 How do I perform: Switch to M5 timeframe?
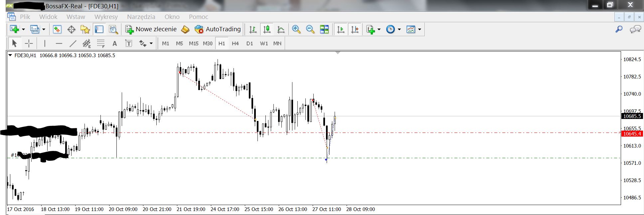[x=180, y=44]
